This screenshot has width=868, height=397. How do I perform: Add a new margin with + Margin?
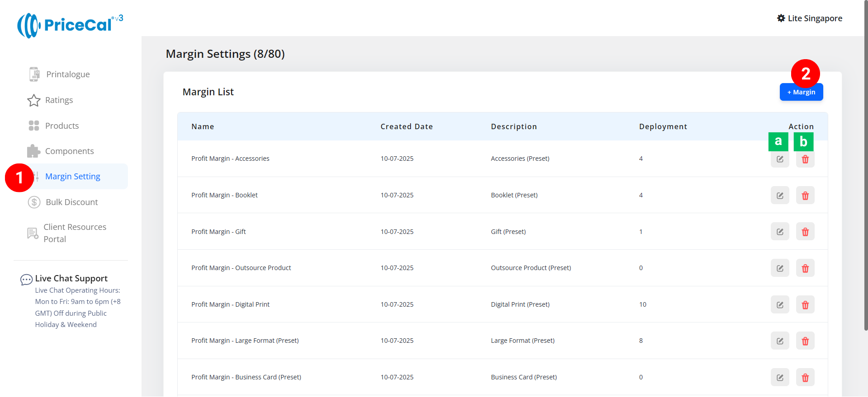(x=801, y=92)
